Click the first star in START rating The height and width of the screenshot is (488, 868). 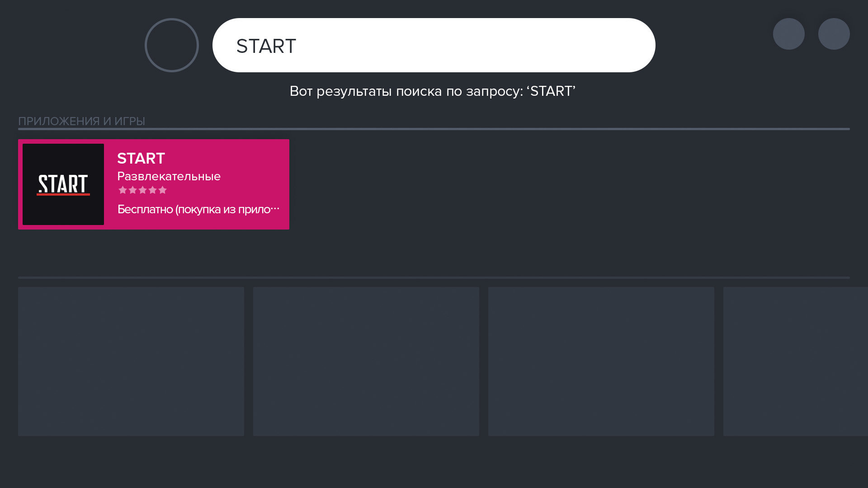pyautogui.click(x=123, y=190)
